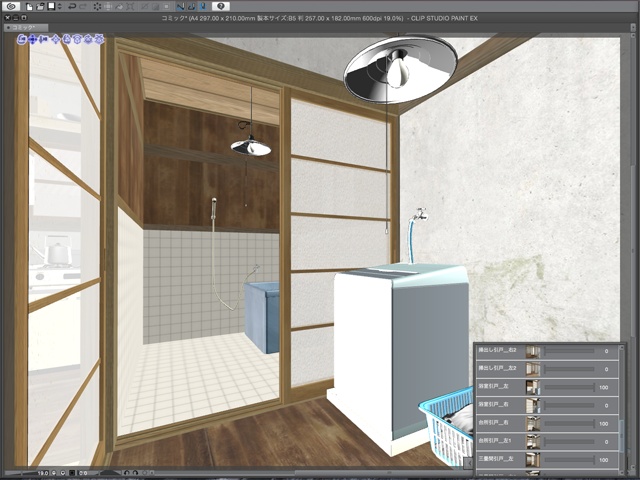Click the sixth blue 3D manipulator icon

click(x=77, y=39)
